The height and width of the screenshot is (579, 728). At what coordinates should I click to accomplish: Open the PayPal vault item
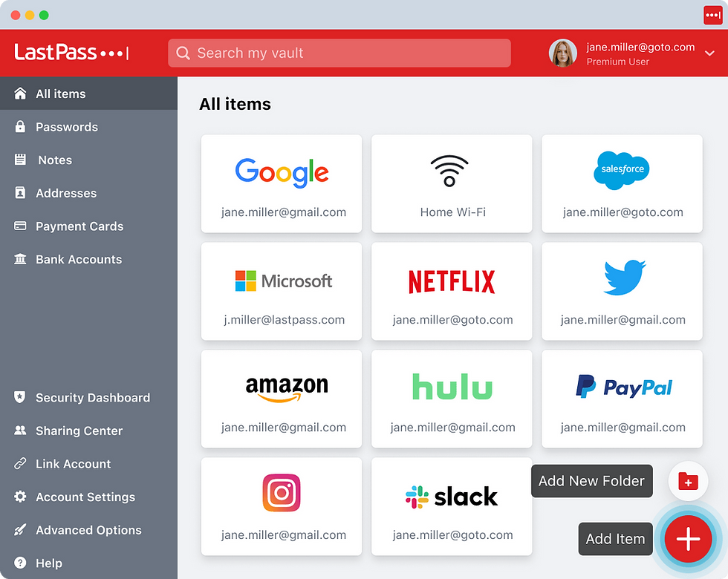pyautogui.click(x=623, y=399)
